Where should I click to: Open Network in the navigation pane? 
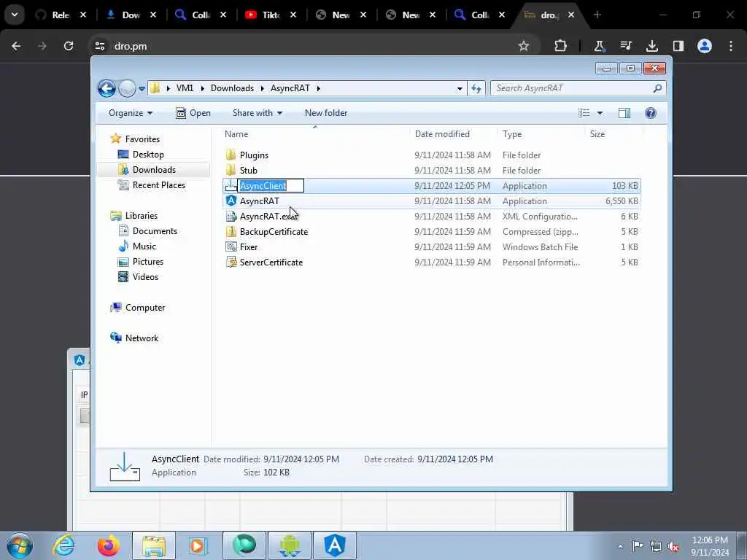click(142, 338)
